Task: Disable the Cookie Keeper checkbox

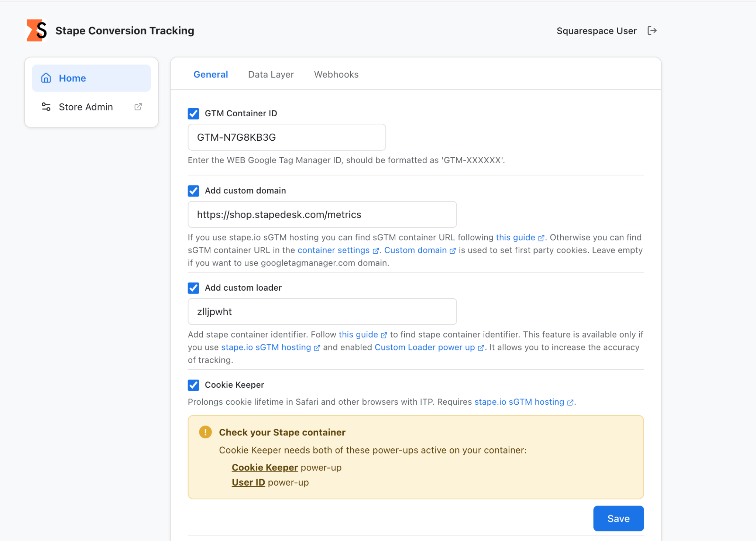Action: [193, 385]
